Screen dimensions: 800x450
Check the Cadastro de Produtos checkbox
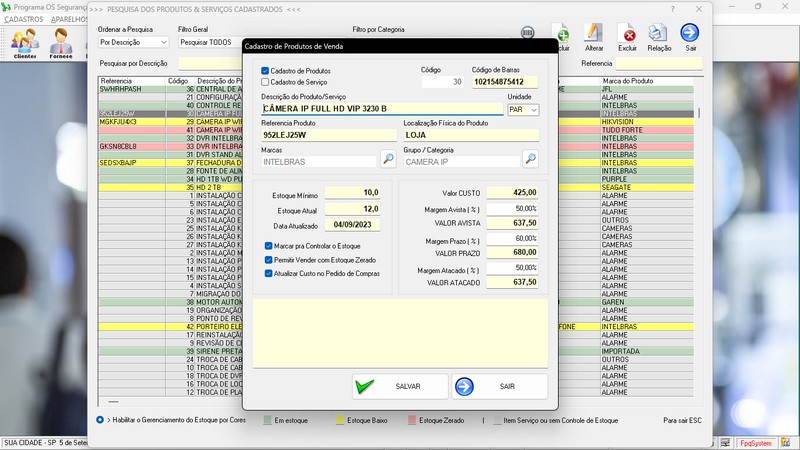(x=265, y=71)
